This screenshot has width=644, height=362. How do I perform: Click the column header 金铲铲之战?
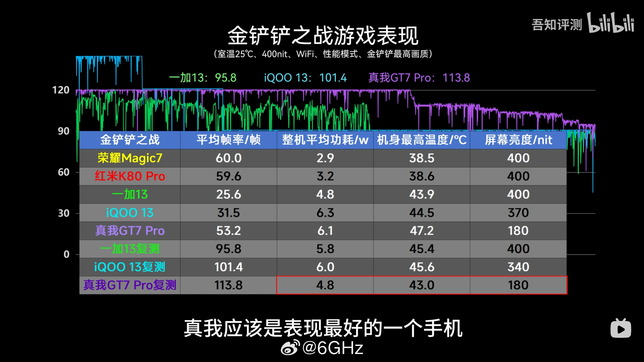(130, 140)
